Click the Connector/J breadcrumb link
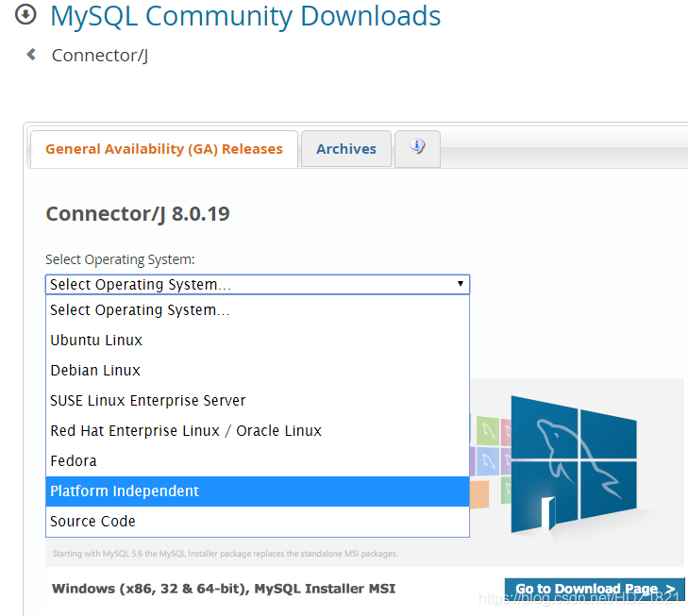This screenshot has height=616, width=688. tap(100, 56)
